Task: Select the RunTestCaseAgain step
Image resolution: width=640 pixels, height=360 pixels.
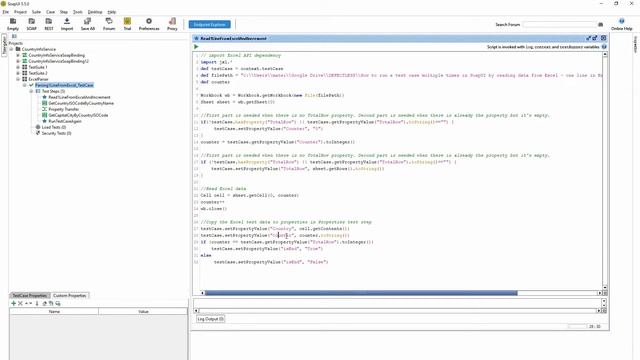Action: pos(65,121)
